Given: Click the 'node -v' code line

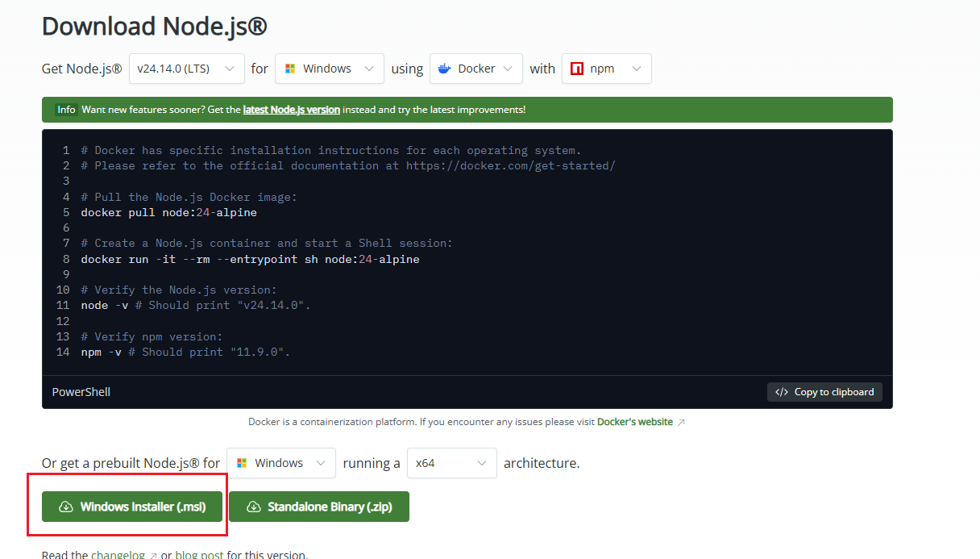Looking at the screenshot, I should click(196, 306).
